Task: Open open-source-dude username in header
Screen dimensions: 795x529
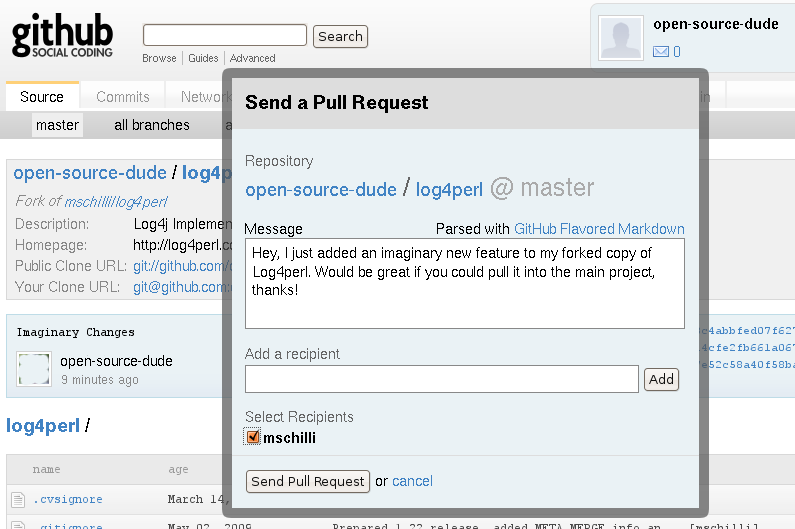Action: [x=715, y=24]
